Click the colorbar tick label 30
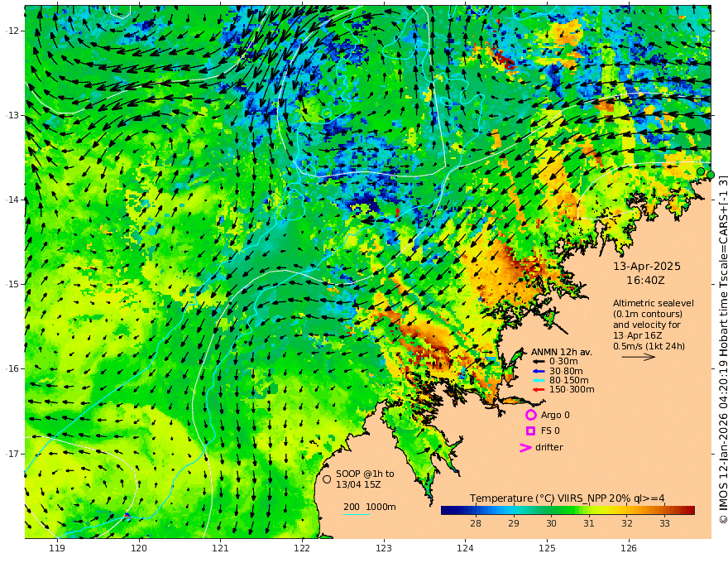The image size is (728, 563). [551, 523]
